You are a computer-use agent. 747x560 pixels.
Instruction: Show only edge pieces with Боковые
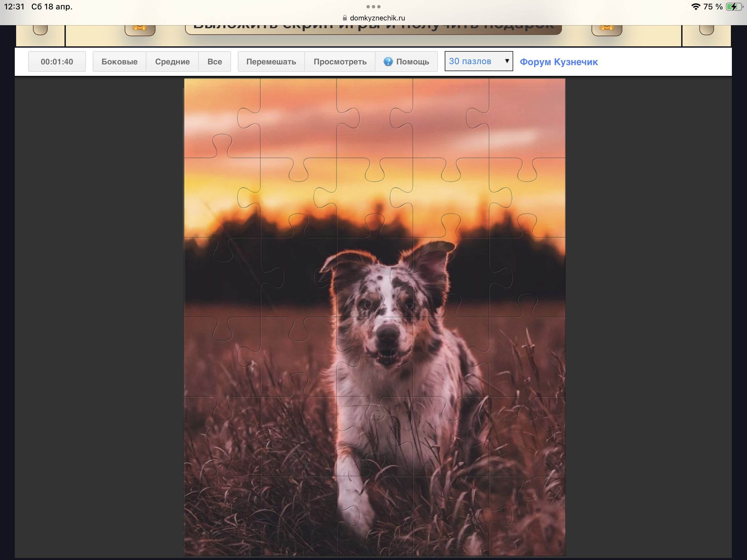pos(120,61)
